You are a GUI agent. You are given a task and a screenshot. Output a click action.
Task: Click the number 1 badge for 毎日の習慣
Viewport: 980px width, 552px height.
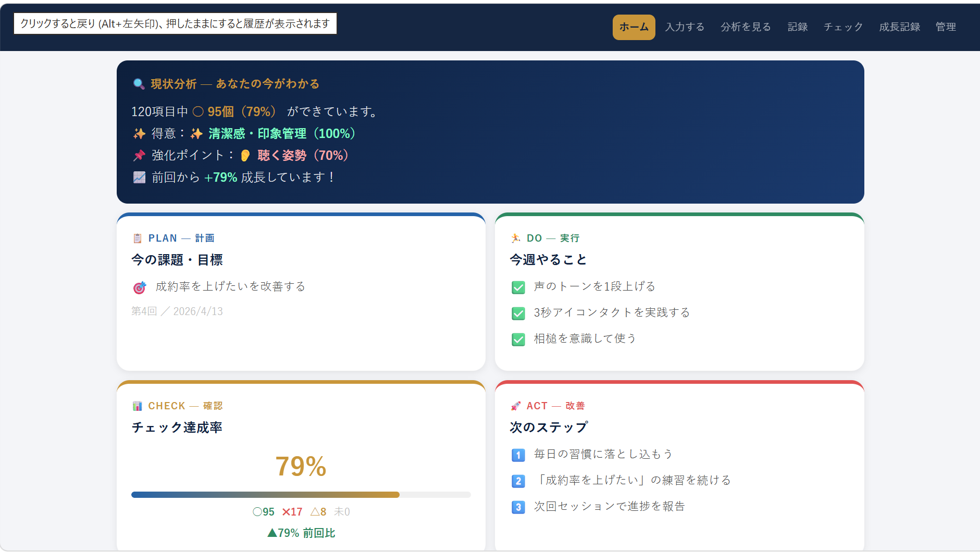coord(518,455)
